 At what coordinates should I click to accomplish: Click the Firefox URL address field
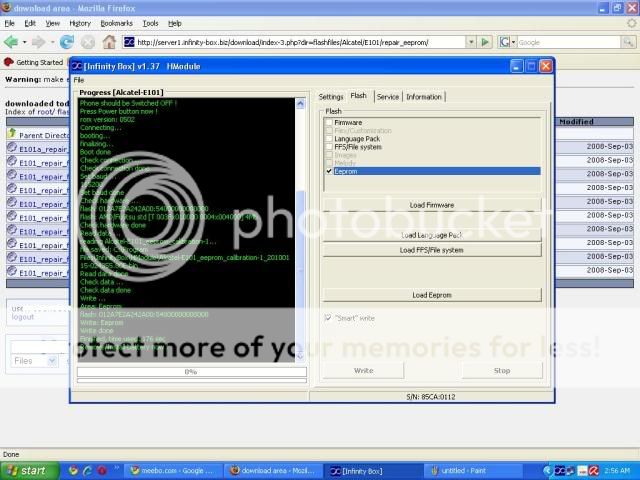(x=300, y=42)
